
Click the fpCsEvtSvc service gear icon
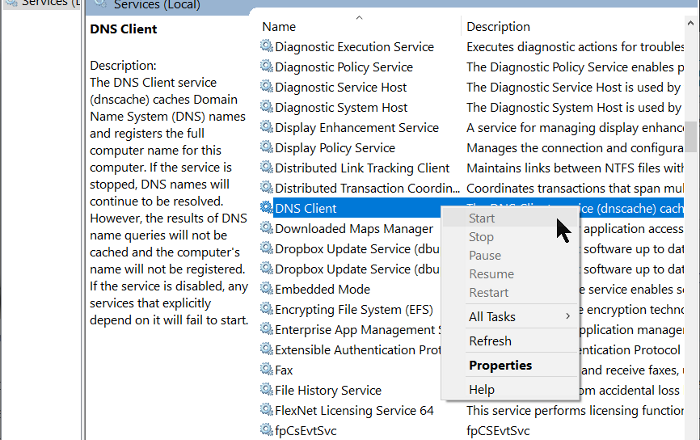(x=266, y=430)
